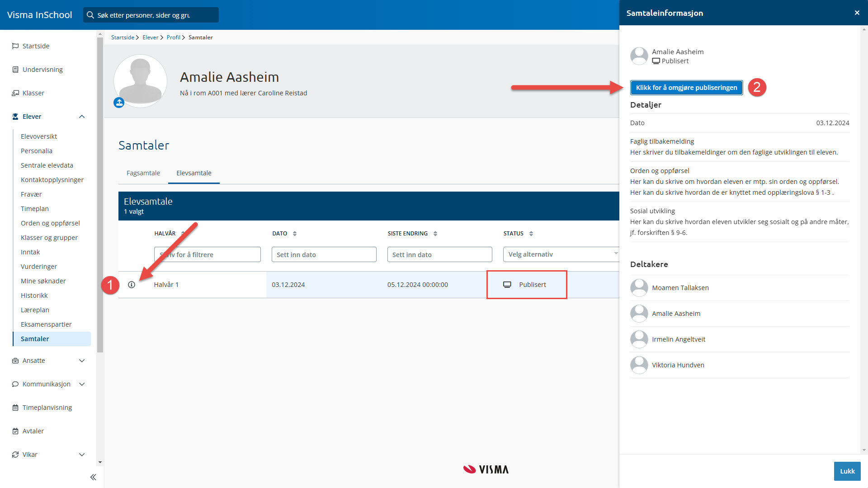Click the upload photo icon on avatar
868x488 pixels.
(x=119, y=103)
